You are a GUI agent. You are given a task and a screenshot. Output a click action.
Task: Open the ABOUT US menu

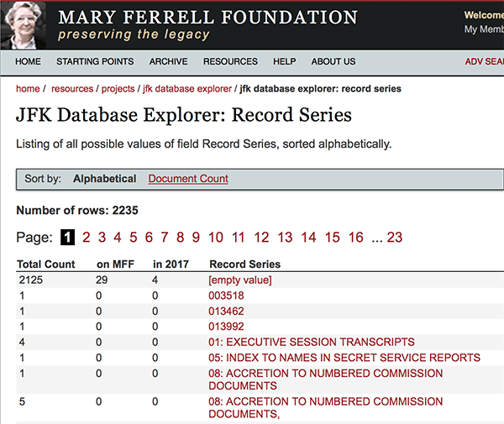coord(333,61)
